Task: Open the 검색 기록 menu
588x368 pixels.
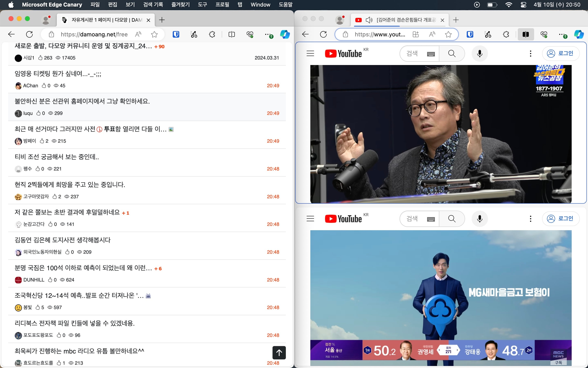Action: coord(153,5)
